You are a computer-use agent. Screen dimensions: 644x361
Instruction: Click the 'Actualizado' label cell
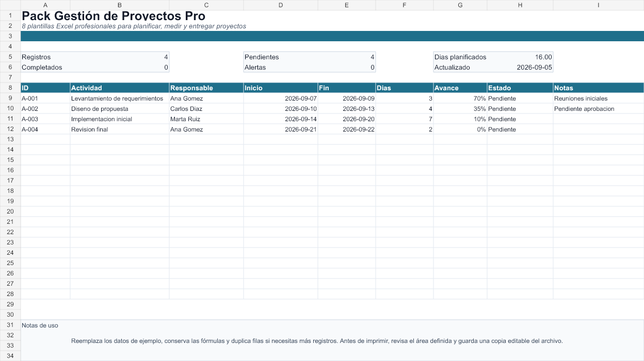(460, 67)
